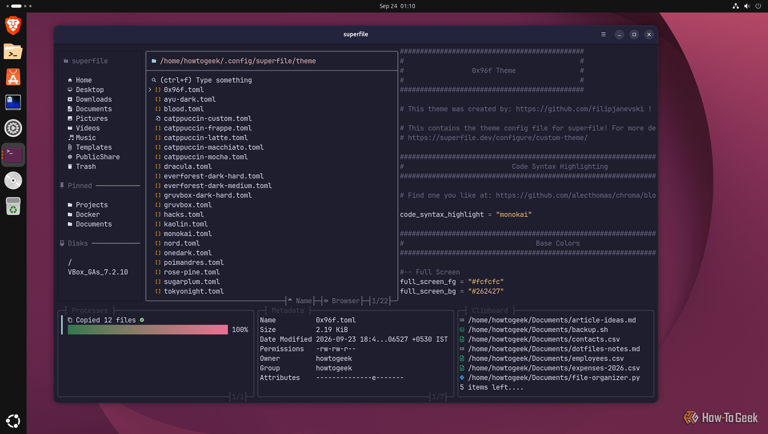The height and width of the screenshot is (434, 768).
Task: Click the file icon beside catppuccin-custom.toml
Action: point(158,119)
